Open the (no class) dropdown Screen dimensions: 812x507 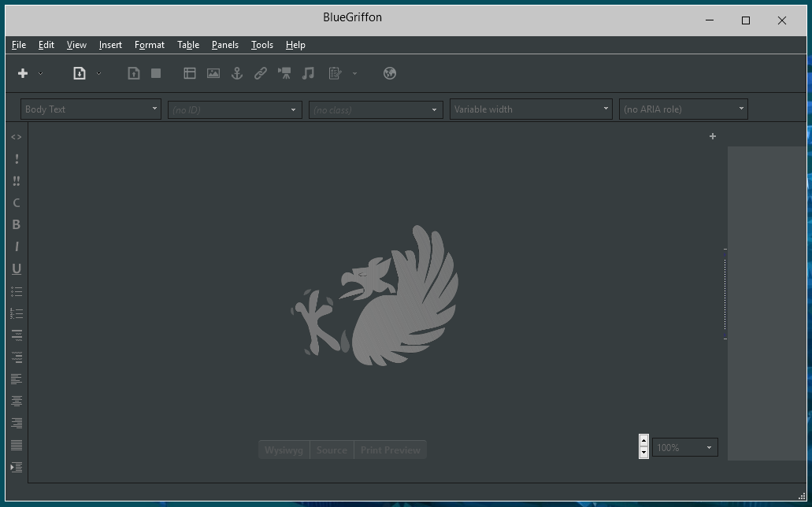[376, 109]
